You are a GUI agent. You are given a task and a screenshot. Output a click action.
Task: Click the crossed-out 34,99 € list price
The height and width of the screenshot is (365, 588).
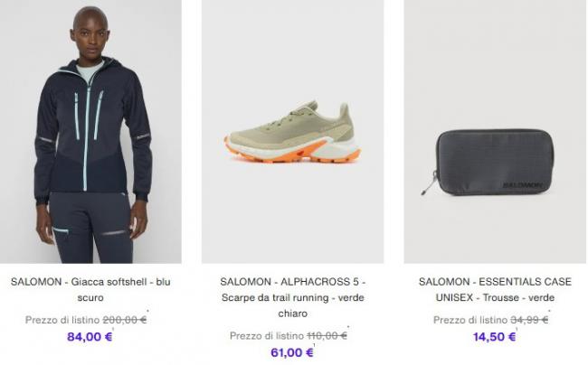point(529,320)
